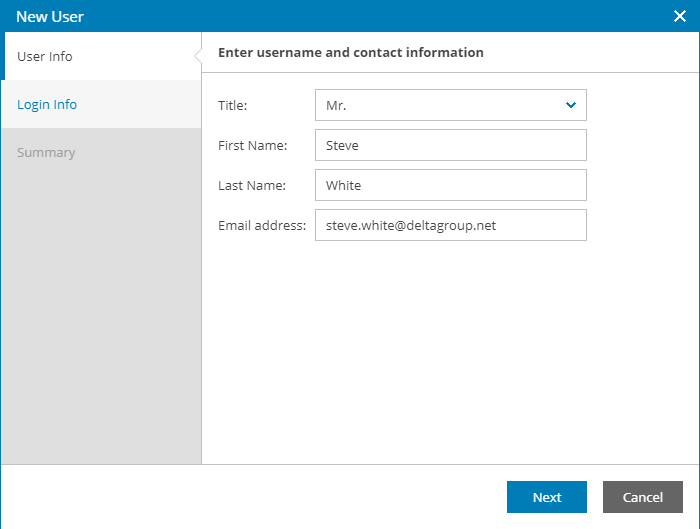Close the New User dialog
Screen dimensions: 700x529
coord(679,16)
